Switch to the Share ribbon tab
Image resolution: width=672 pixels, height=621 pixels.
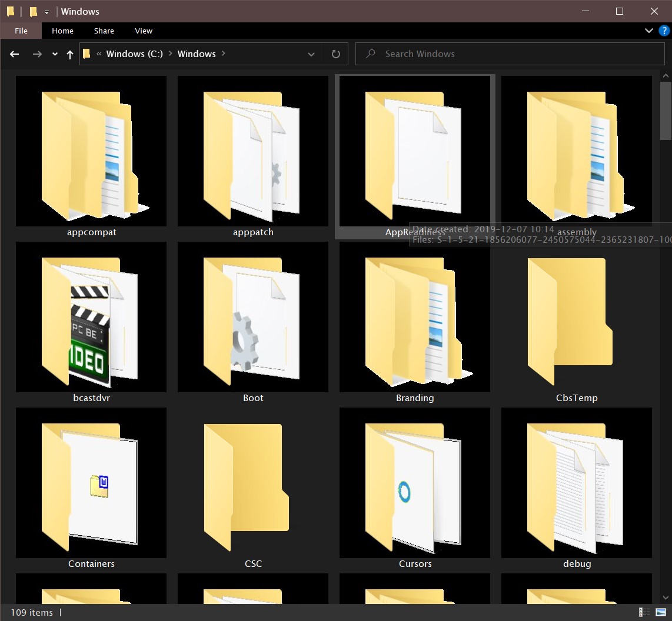[104, 31]
